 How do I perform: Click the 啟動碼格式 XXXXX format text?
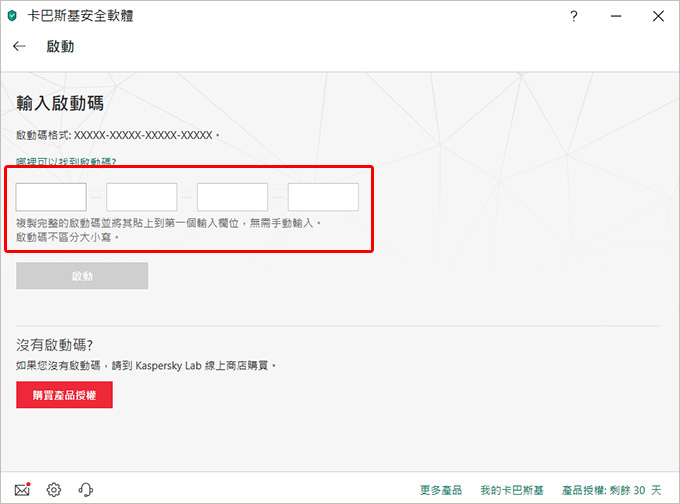point(118,135)
